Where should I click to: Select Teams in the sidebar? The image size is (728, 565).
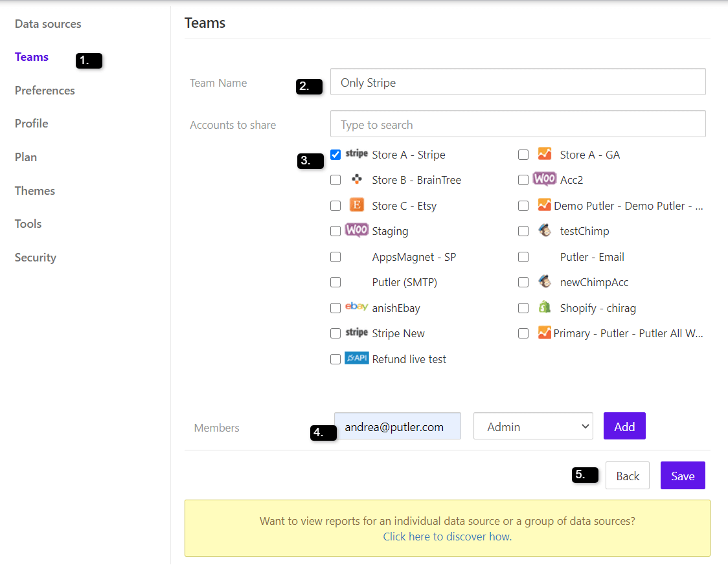32,57
